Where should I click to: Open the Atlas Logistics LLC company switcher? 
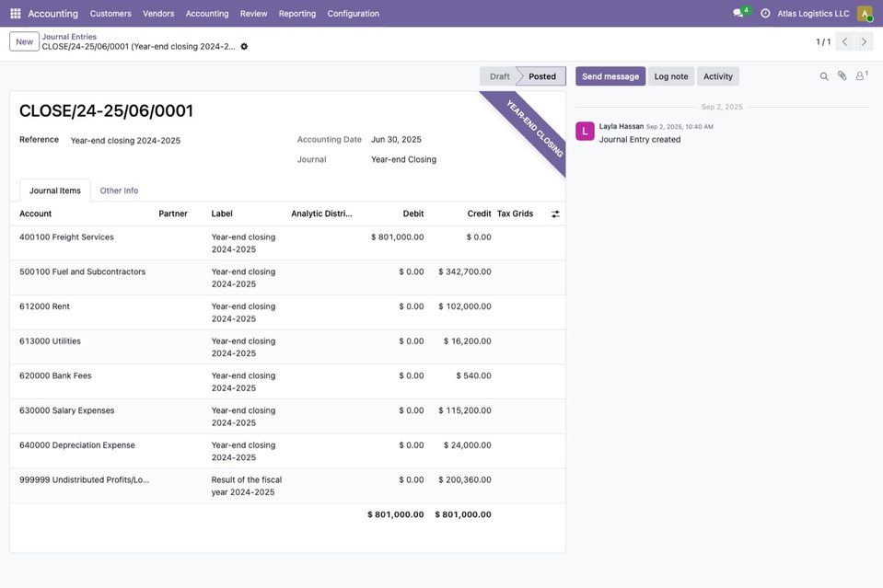813,14
